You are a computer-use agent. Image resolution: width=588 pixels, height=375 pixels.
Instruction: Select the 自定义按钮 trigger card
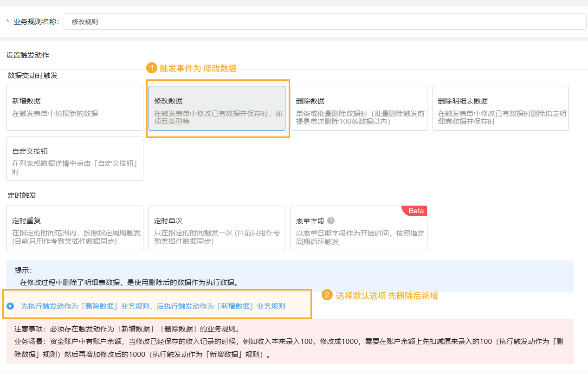[x=75, y=158]
